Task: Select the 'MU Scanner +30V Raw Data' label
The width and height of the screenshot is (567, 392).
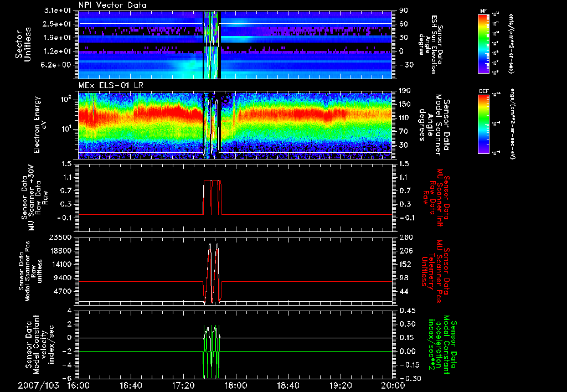Action: click(x=34, y=198)
